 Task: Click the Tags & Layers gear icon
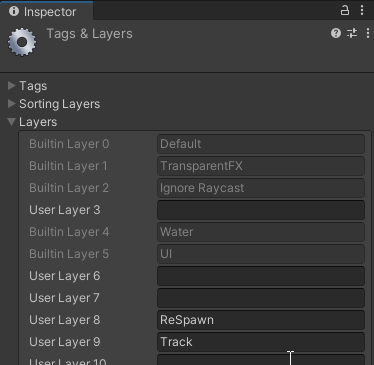(22, 42)
